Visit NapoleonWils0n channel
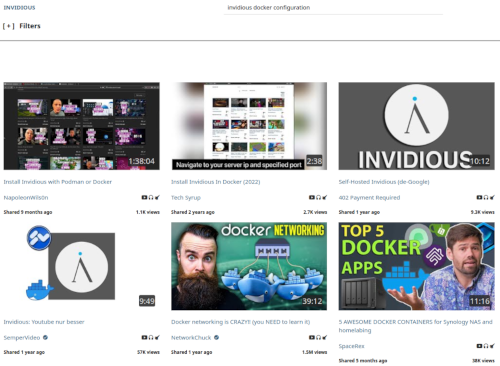The width and height of the screenshot is (500, 366). [x=26, y=198]
